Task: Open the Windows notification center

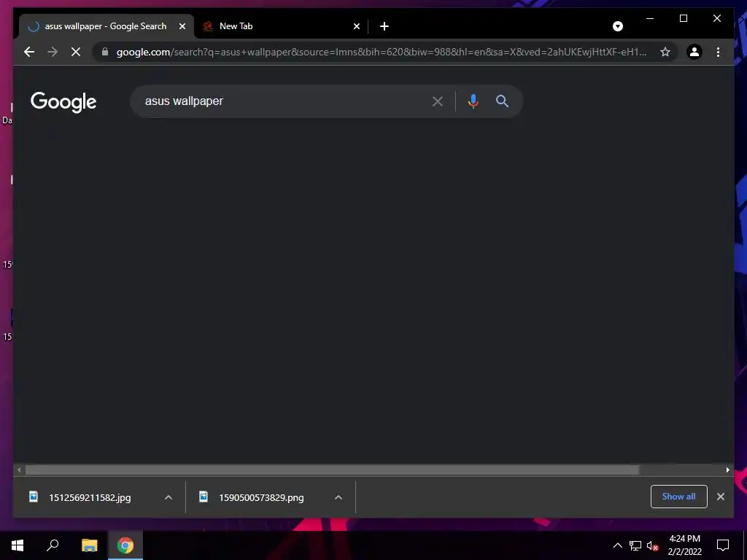Action: click(723, 545)
